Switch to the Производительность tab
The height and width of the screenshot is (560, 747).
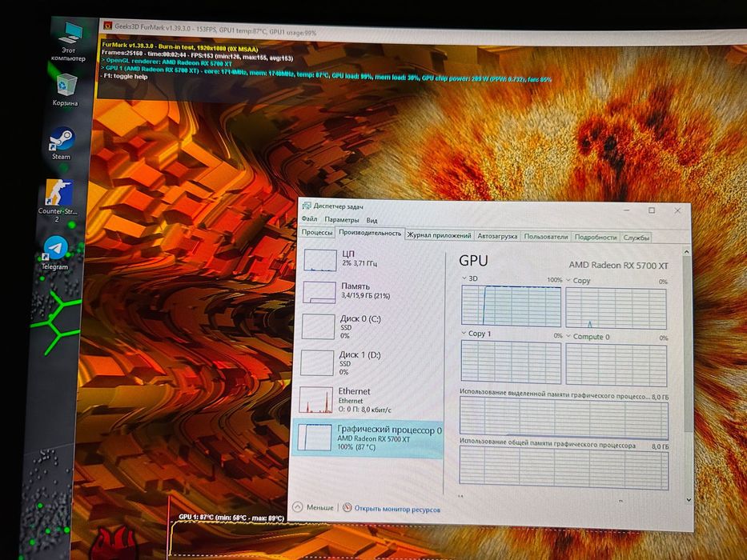click(370, 233)
